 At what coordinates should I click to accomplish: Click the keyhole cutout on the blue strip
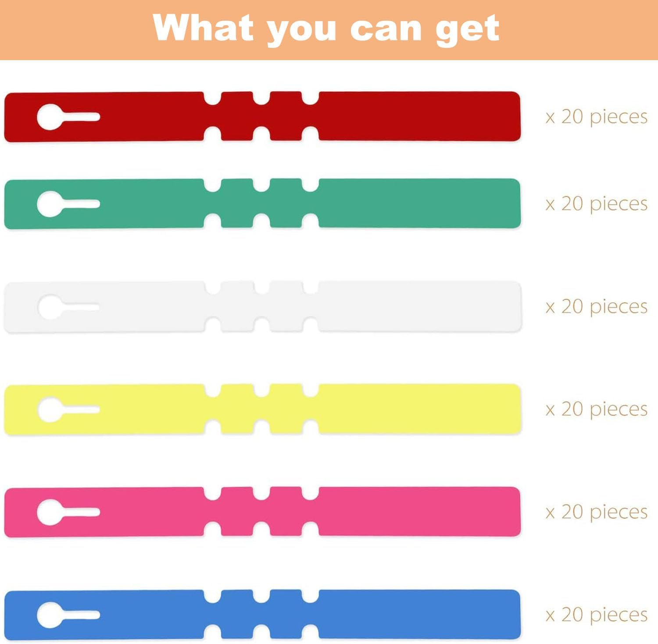tap(50, 615)
